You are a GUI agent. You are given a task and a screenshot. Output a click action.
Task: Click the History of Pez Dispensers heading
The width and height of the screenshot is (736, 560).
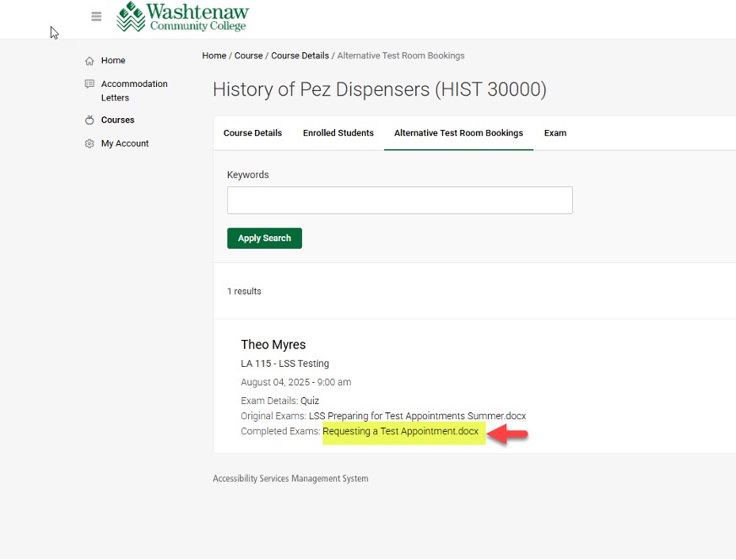click(379, 89)
